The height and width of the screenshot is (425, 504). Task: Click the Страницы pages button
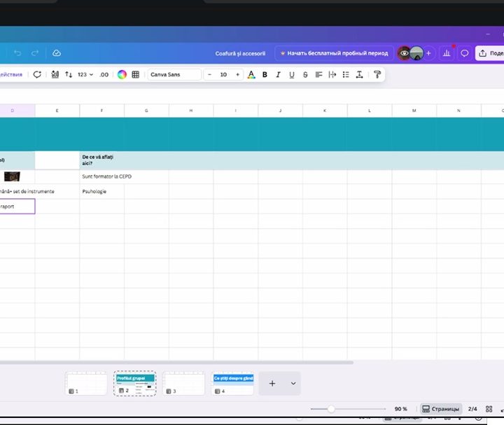tap(441, 409)
